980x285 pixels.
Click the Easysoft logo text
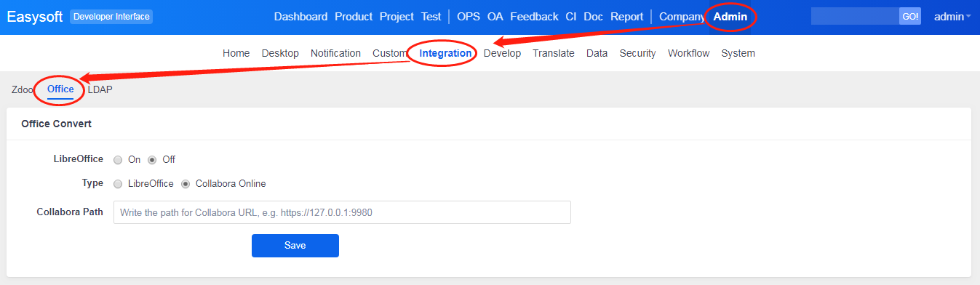[x=34, y=17]
